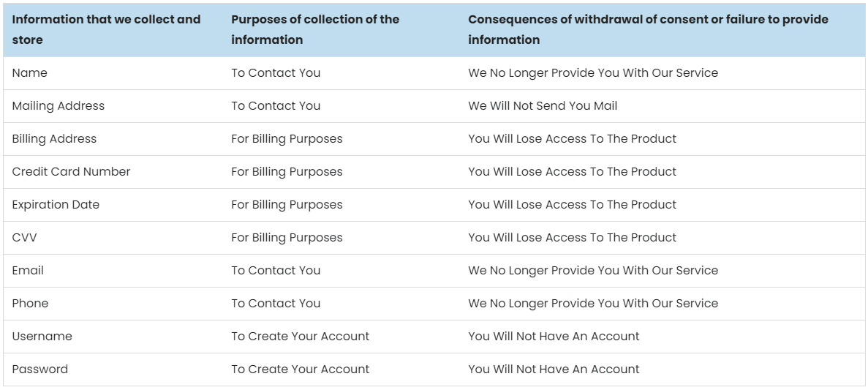Click the 'Consequences of withdrawal of consent' header

click(662, 30)
